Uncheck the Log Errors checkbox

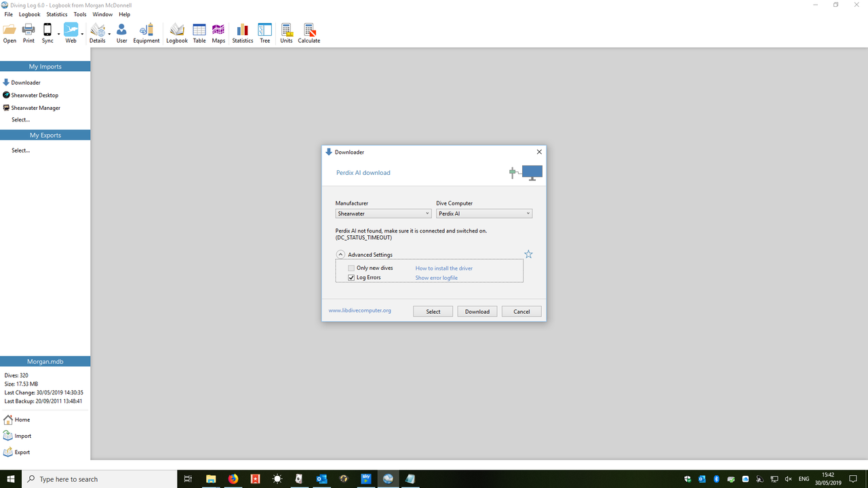point(351,277)
